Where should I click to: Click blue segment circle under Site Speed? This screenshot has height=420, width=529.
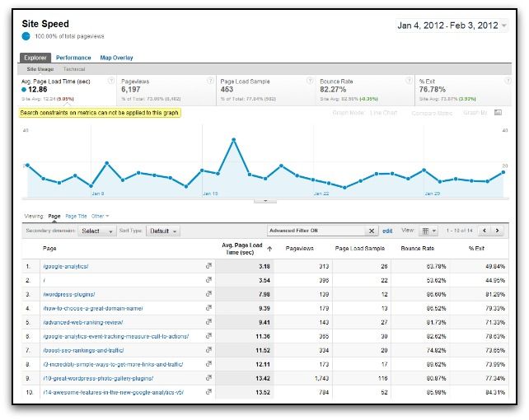(26, 36)
